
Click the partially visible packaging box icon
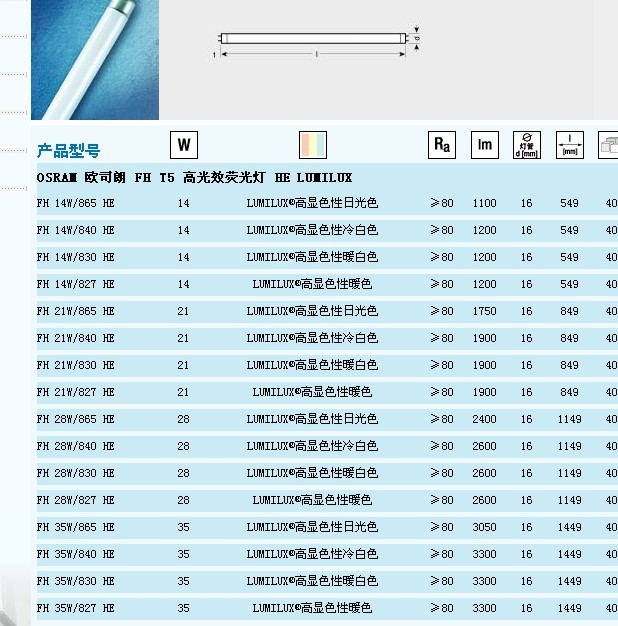click(608, 144)
